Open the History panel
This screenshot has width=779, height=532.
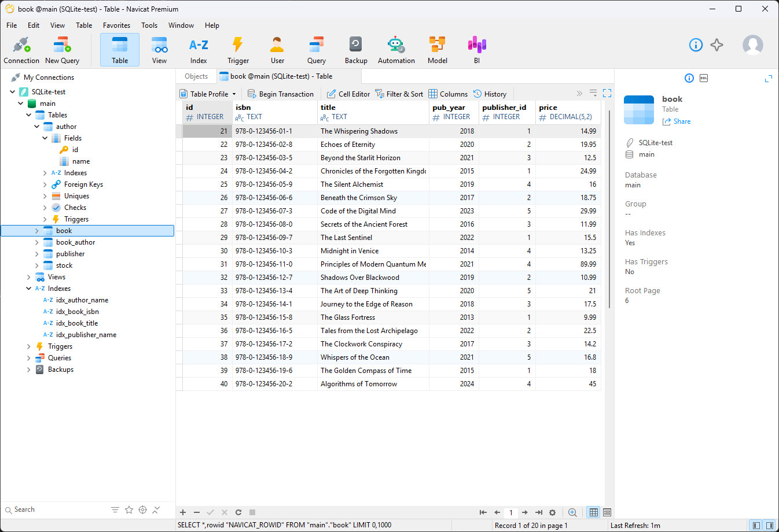pos(490,94)
